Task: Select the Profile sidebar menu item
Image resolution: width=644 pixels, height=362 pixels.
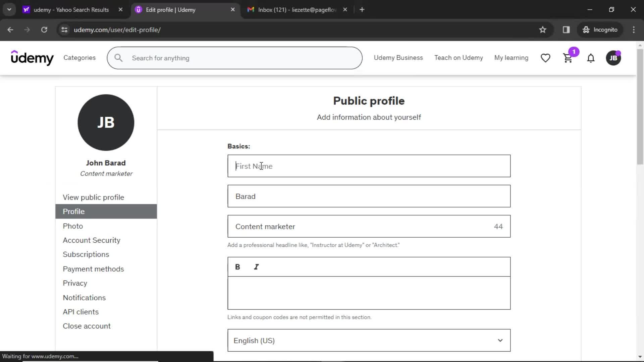Action: tap(74, 211)
